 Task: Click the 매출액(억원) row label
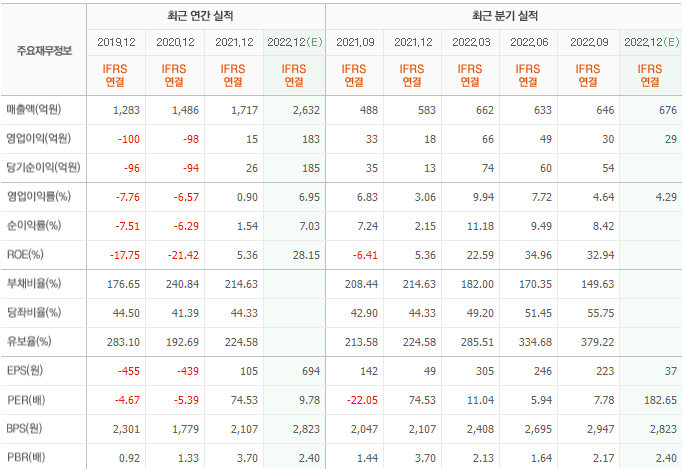coord(34,109)
